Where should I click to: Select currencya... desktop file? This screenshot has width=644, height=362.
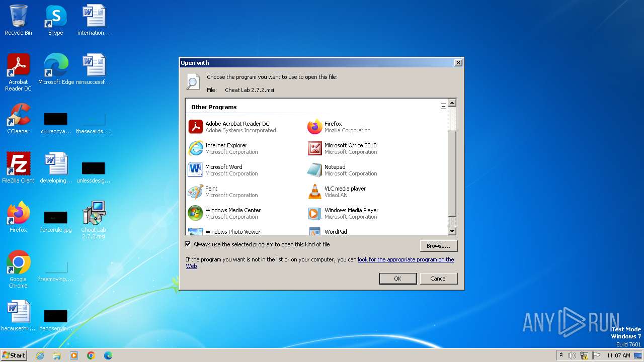point(56,123)
